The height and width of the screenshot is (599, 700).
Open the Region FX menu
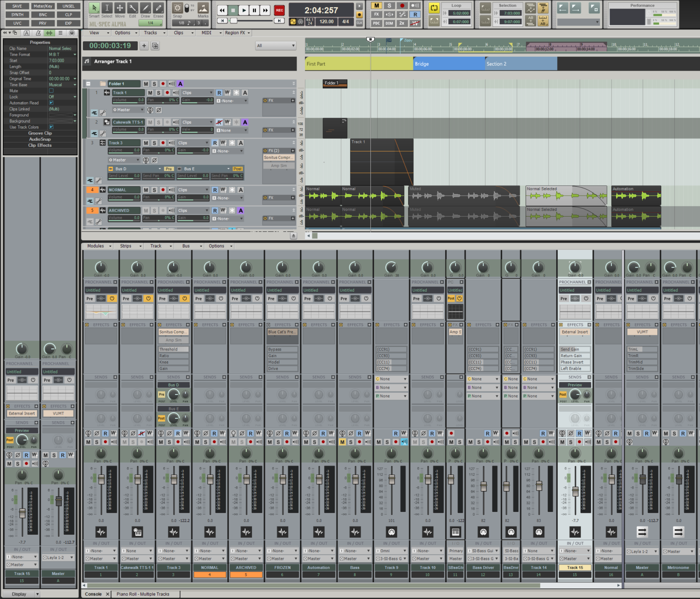click(x=237, y=33)
